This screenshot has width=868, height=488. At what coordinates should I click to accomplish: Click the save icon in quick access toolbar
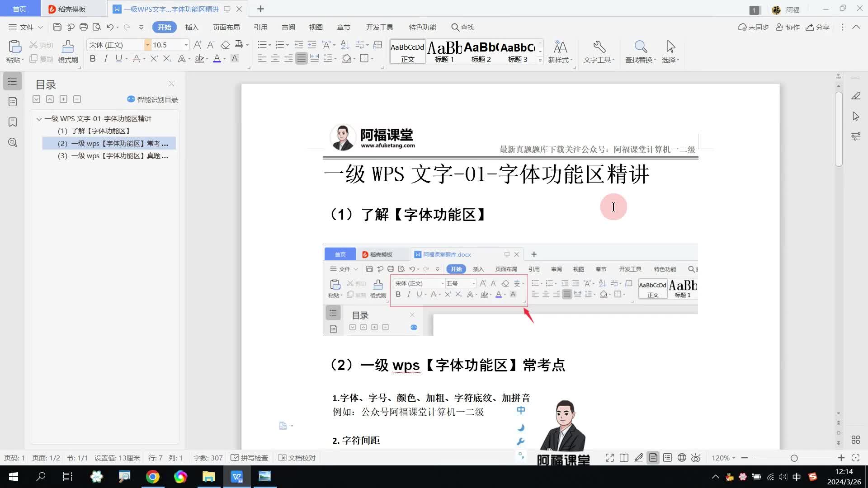tap(57, 27)
